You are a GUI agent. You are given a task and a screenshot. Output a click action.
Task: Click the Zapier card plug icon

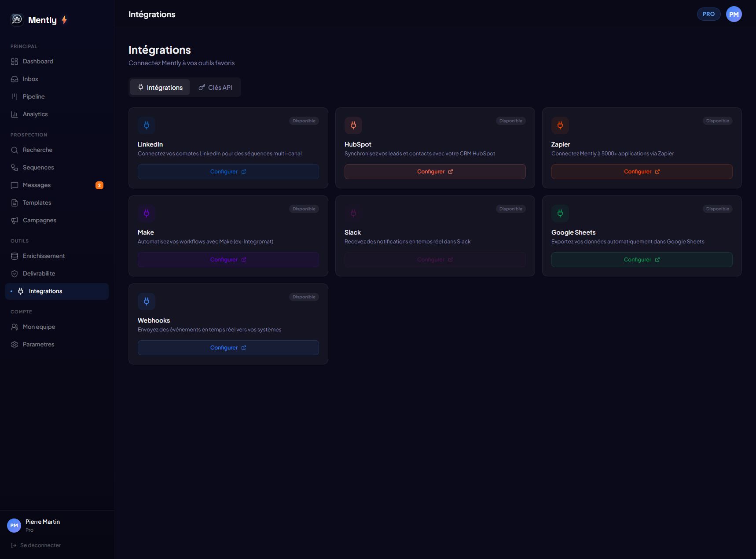(560, 125)
